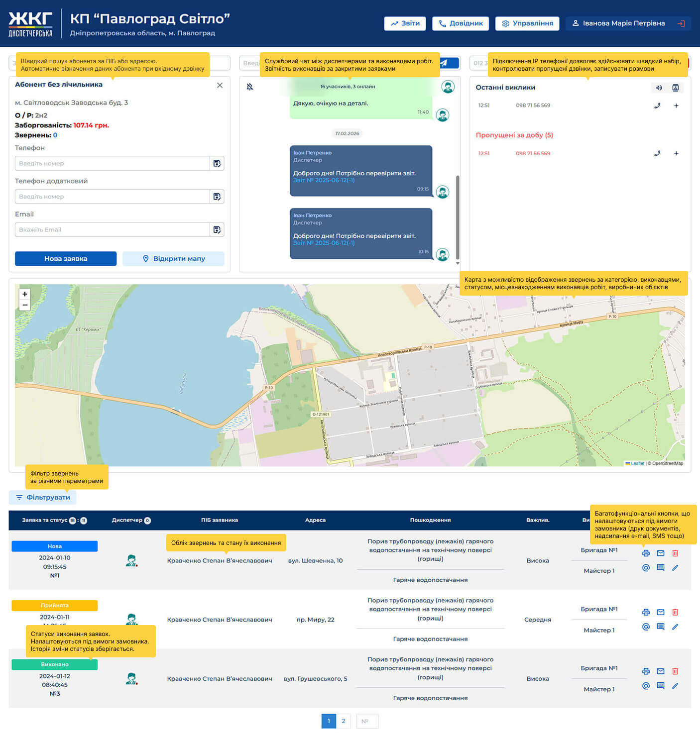This screenshot has height=743, width=700.
Task: Call back the missed number 098 71 56 569
Action: point(657,154)
